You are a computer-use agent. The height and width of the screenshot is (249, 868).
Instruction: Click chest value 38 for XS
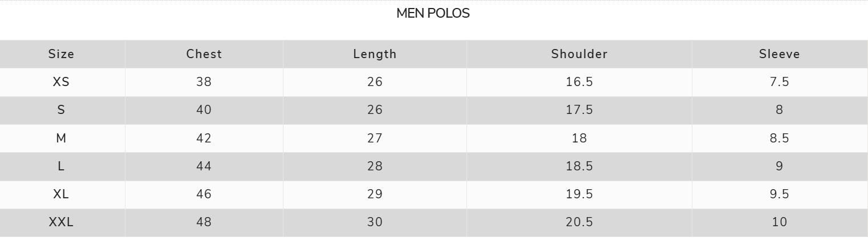click(204, 82)
